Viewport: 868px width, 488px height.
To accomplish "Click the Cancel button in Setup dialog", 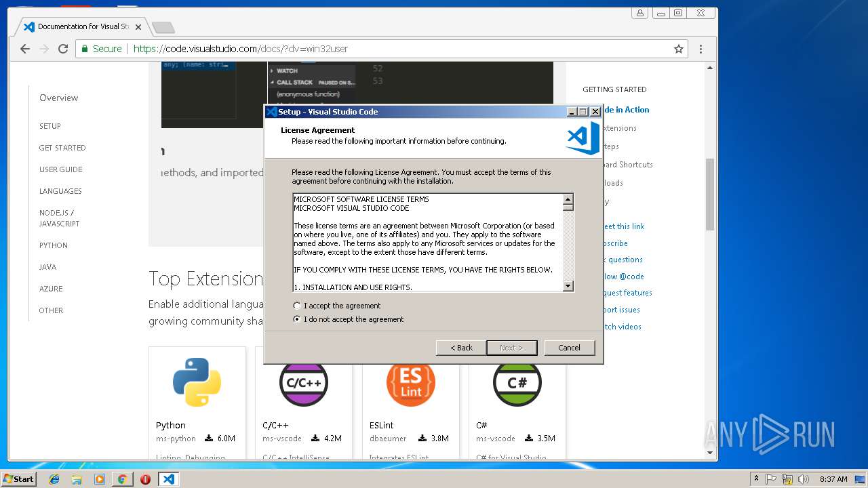I will pos(569,348).
